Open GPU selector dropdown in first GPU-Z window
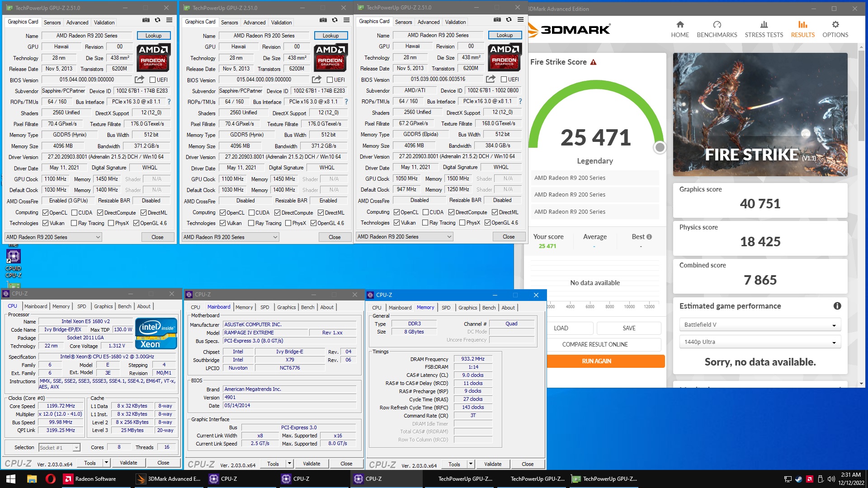 coord(53,237)
